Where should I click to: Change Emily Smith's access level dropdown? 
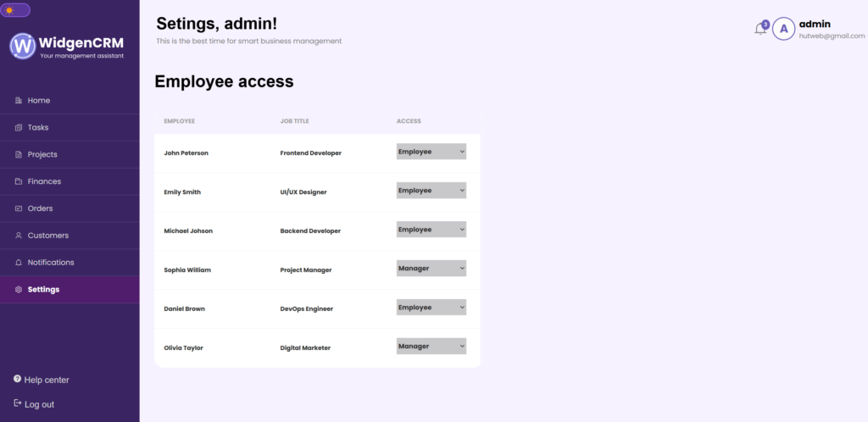pos(431,191)
